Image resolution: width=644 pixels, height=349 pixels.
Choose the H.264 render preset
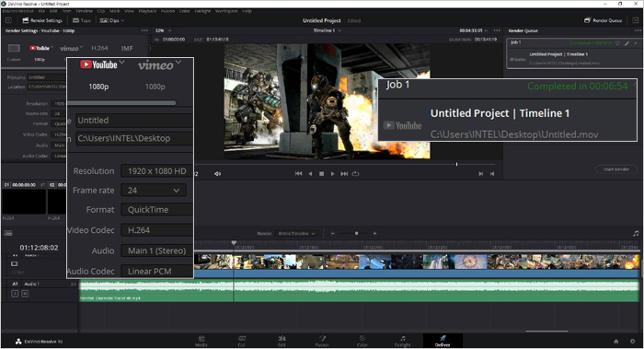pos(99,48)
